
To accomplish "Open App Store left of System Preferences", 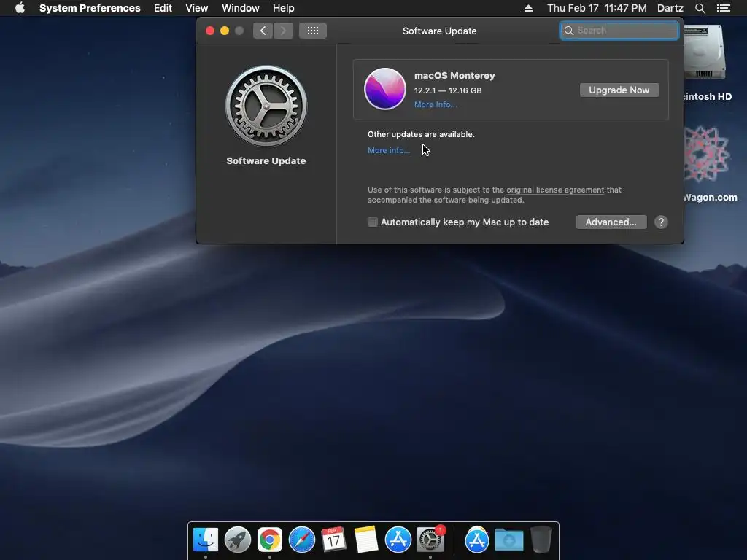I will [398, 540].
